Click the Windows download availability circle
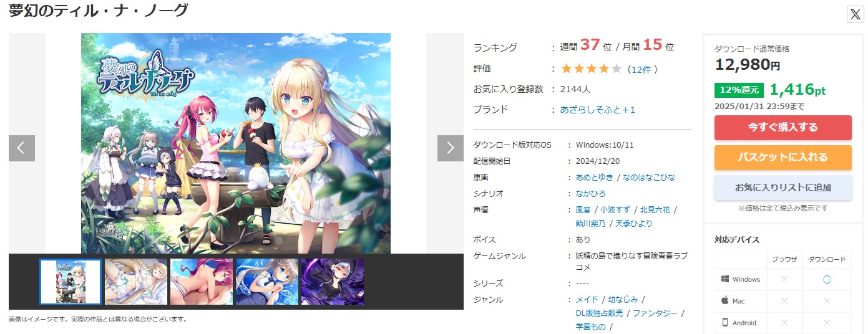This screenshot has height=334, width=868. [x=827, y=280]
